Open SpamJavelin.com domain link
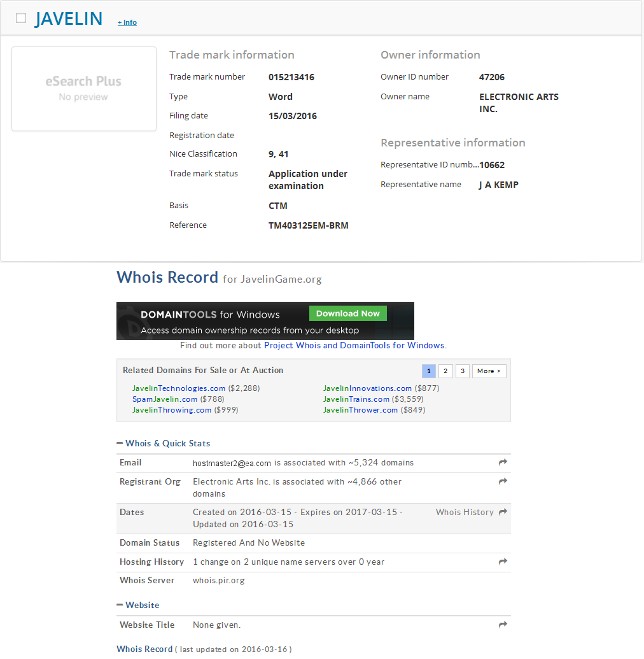Image resolution: width=644 pixels, height=659 pixels. pos(165,399)
